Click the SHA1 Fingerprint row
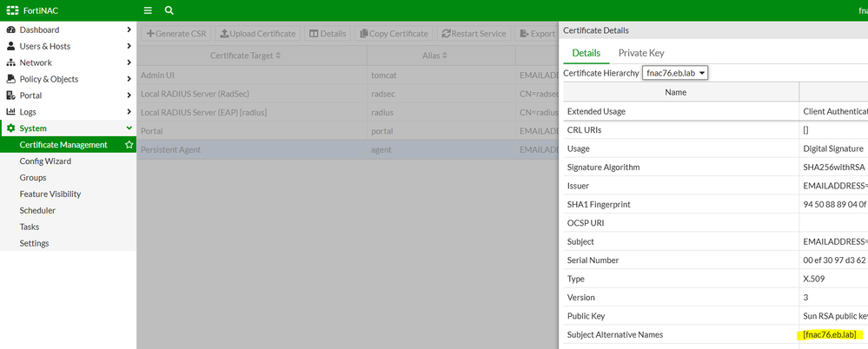Image resolution: width=868 pixels, height=349 pixels. 716,205
